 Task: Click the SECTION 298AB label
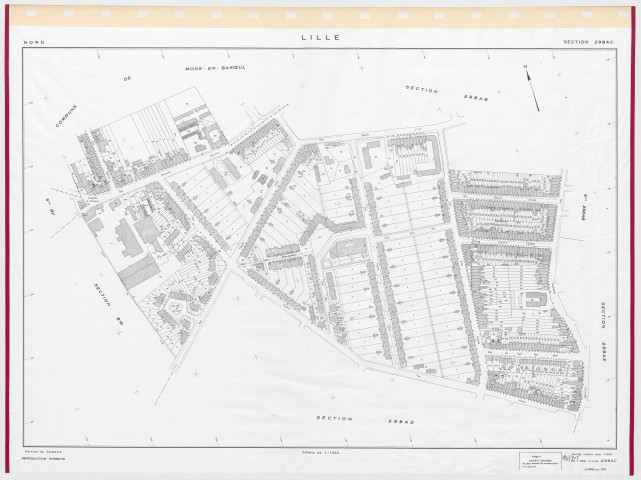coord(436,92)
